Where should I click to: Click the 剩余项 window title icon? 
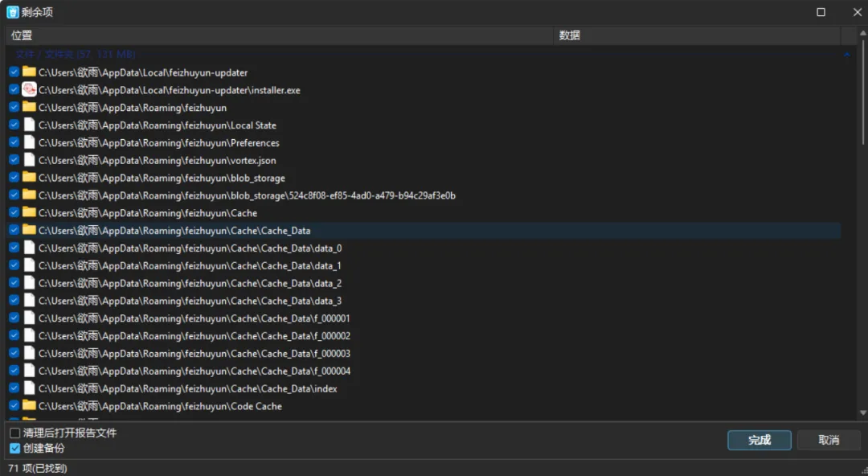(12, 12)
